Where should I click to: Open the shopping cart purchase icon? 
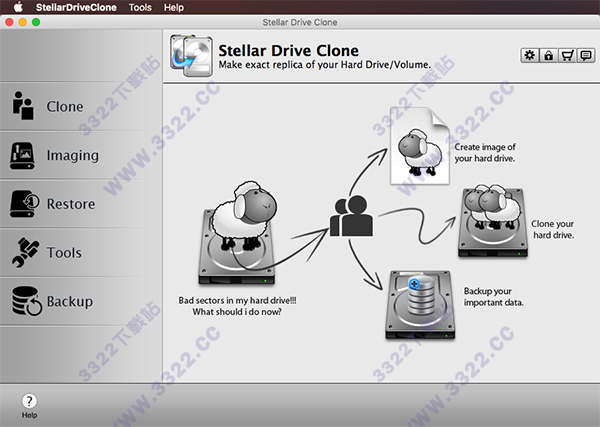[567, 55]
